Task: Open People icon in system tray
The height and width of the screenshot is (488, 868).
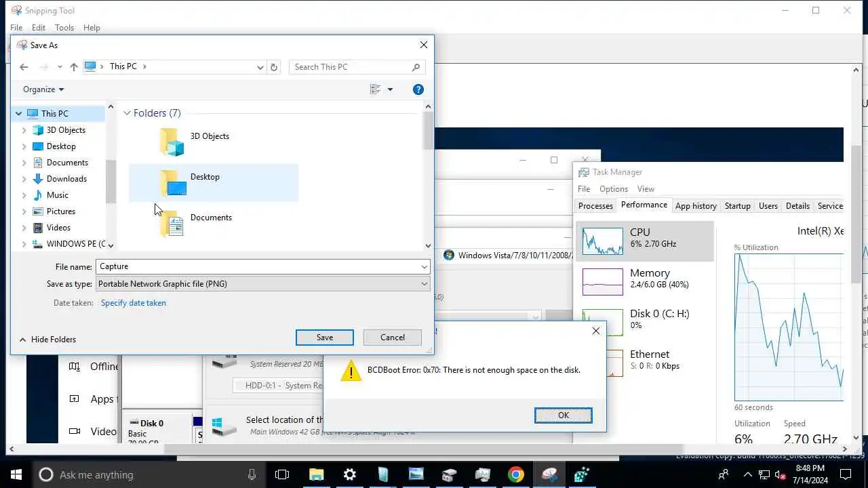Action: [724, 474]
